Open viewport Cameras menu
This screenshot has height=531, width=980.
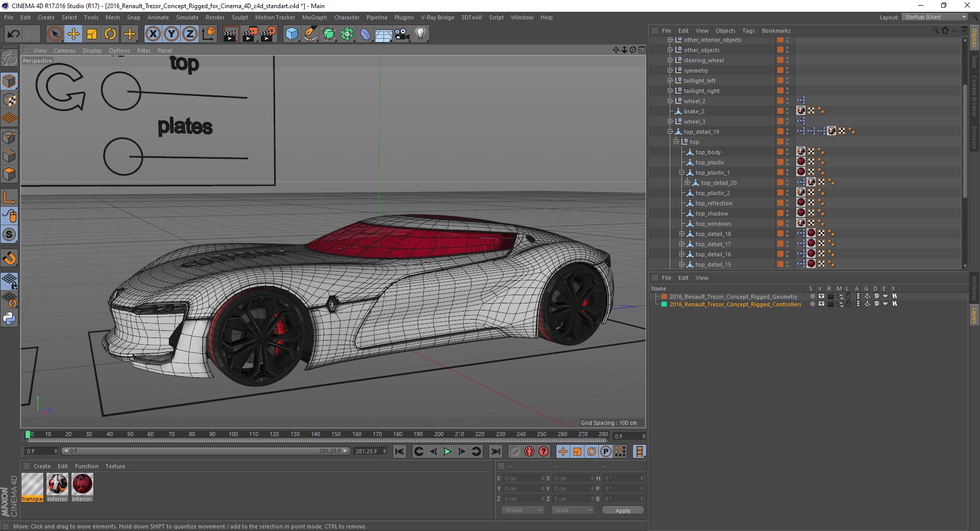pos(64,51)
